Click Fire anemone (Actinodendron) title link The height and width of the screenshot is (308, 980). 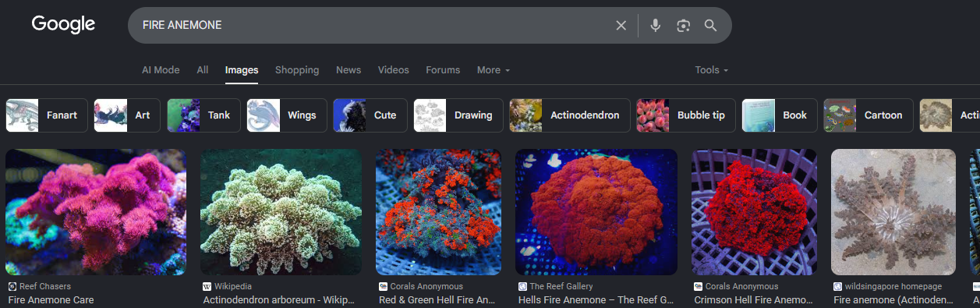point(893,300)
